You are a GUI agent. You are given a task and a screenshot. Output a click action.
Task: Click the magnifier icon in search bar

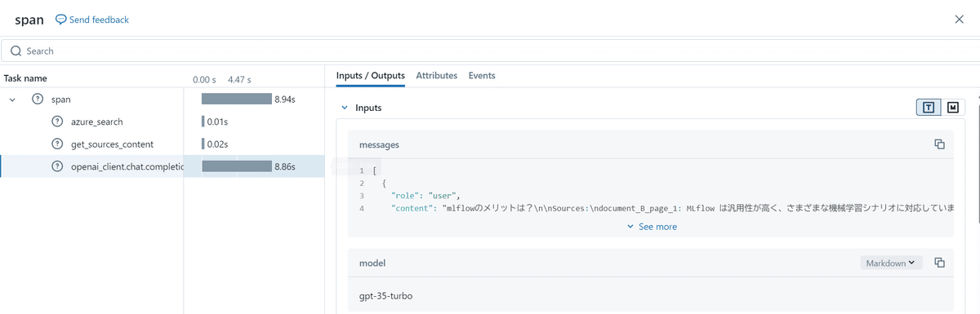coord(16,51)
